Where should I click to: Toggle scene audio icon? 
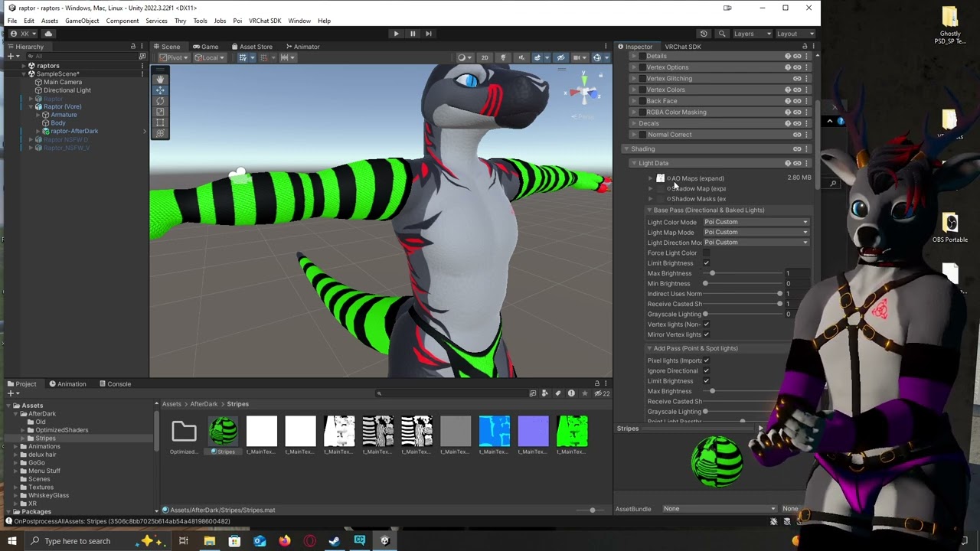(521, 57)
